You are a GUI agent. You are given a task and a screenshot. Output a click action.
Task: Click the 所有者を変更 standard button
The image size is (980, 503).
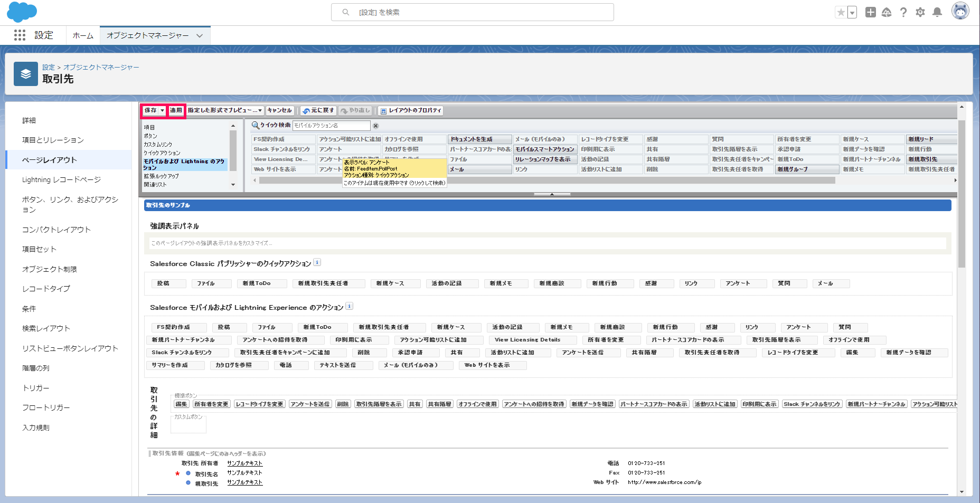[x=211, y=404]
